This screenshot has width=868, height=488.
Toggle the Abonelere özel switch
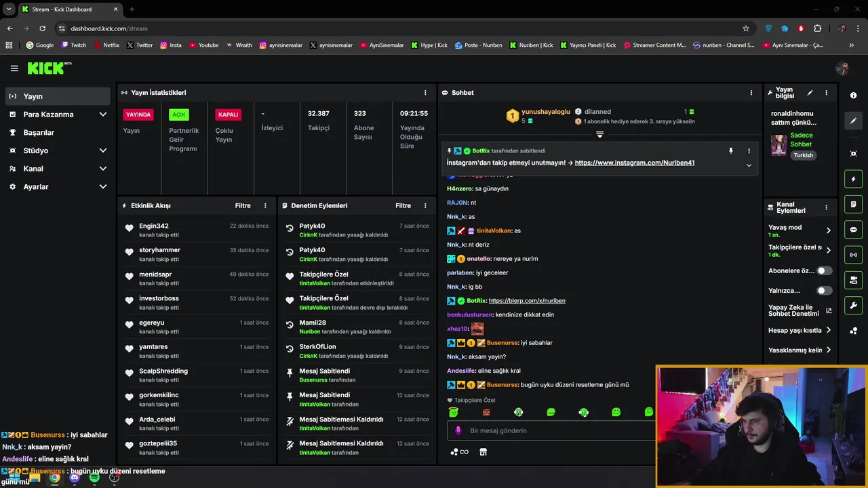[824, 270]
